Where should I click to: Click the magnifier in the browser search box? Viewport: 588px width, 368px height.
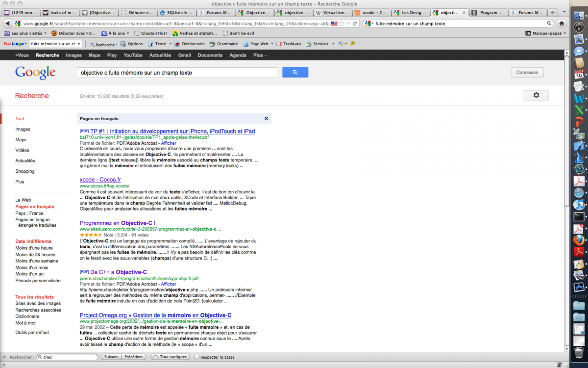tap(550, 23)
